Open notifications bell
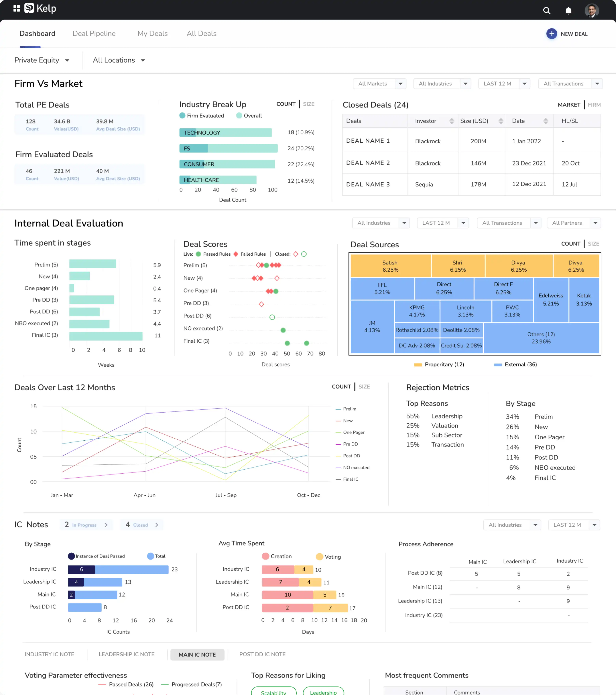The image size is (616, 695). [568, 11]
